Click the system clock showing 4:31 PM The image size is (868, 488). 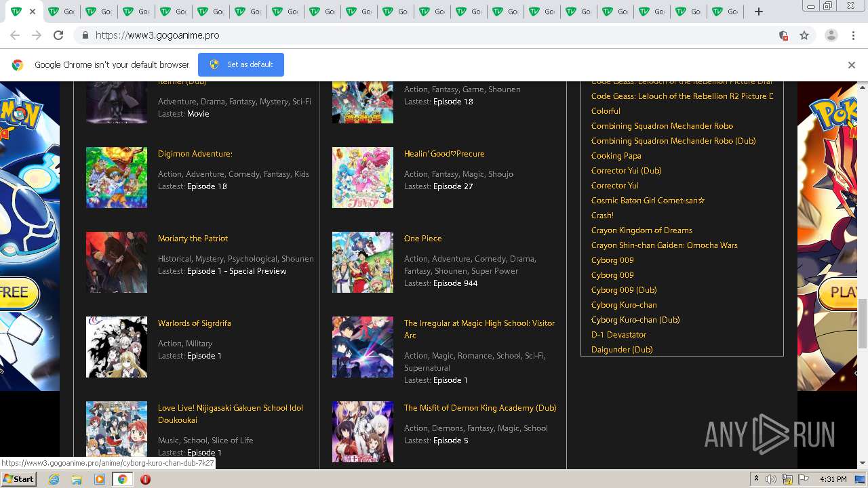(833, 479)
